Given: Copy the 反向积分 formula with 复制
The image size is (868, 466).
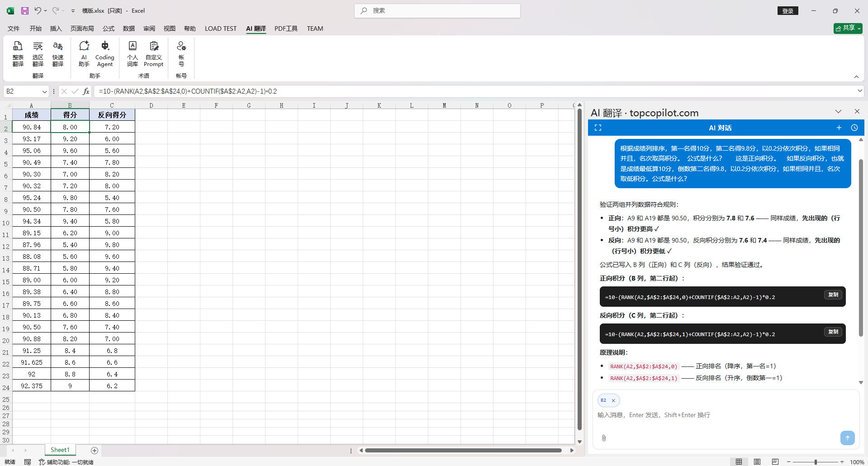Looking at the screenshot, I should (x=833, y=332).
